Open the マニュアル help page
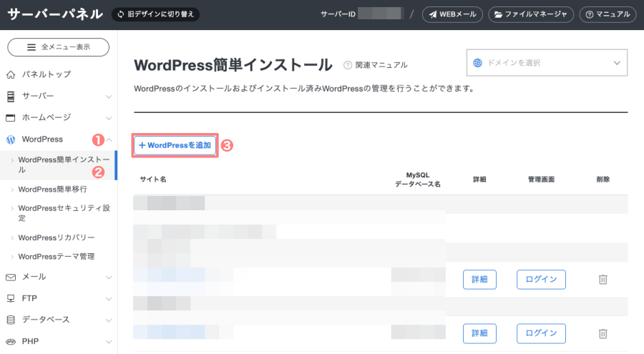 607,14
